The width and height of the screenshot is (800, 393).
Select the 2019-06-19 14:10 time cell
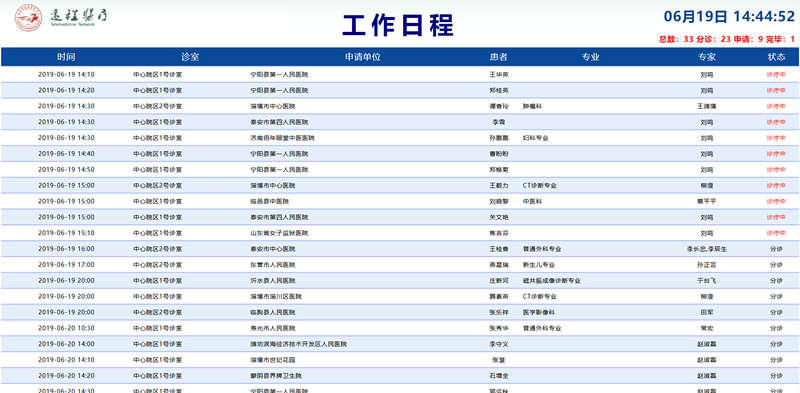pos(66,75)
